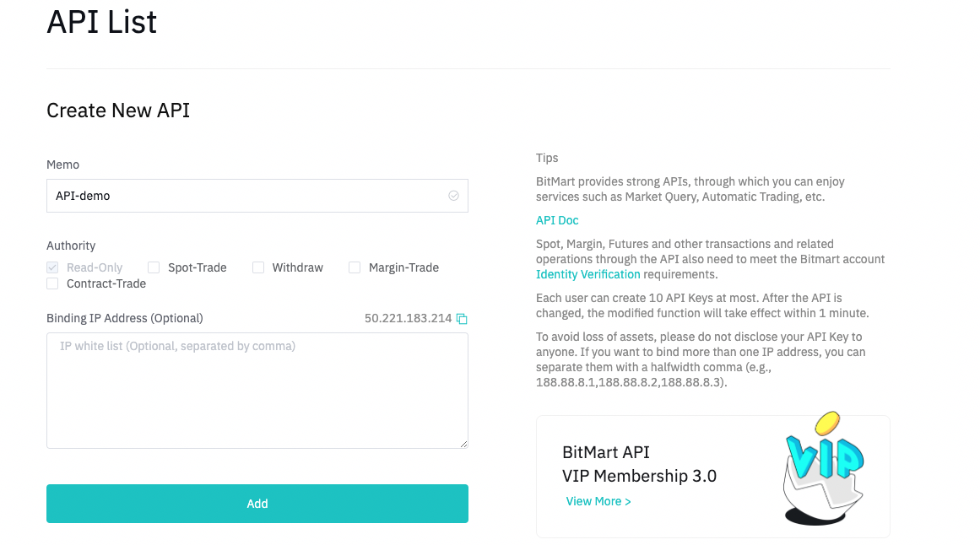The width and height of the screenshot is (980, 545).
Task: Click the textarea resize handle corner
Action: [463, 443]
